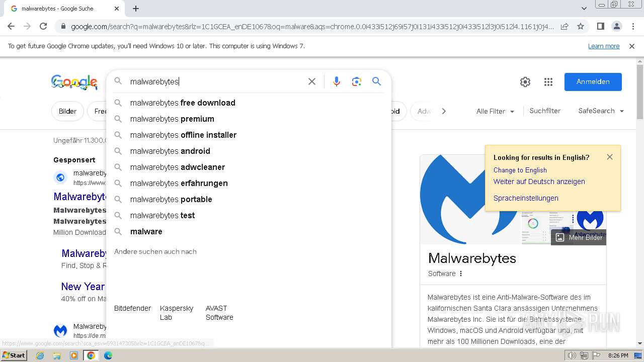Open Suchfilter options
This screenshot has height=362, width=644.
click(545, 111)
